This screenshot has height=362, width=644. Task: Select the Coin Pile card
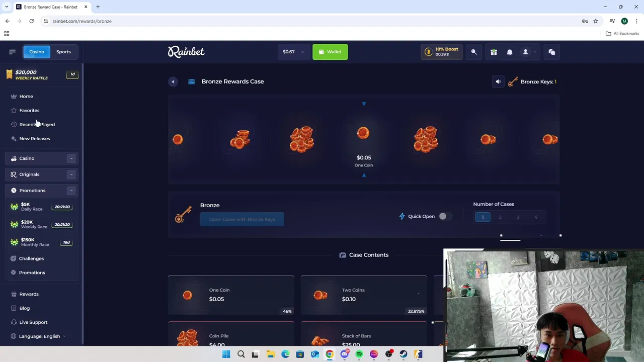pyautogui.click(x=231, y=334)
